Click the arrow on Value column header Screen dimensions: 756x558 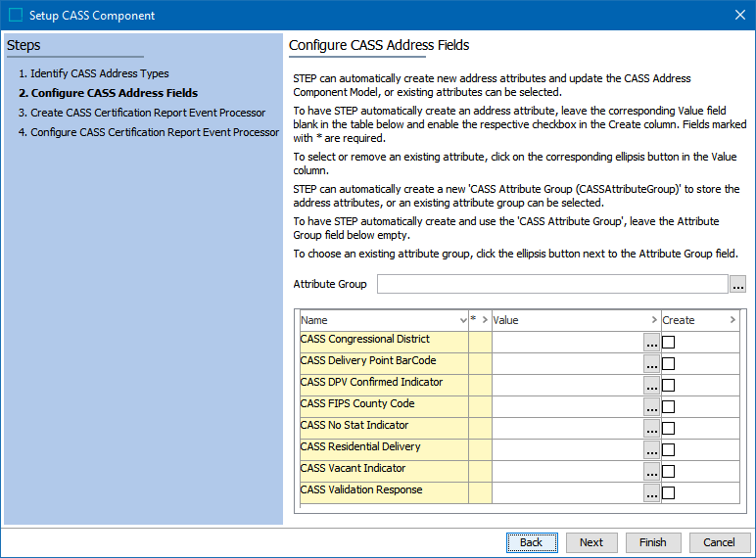[654, 320]
